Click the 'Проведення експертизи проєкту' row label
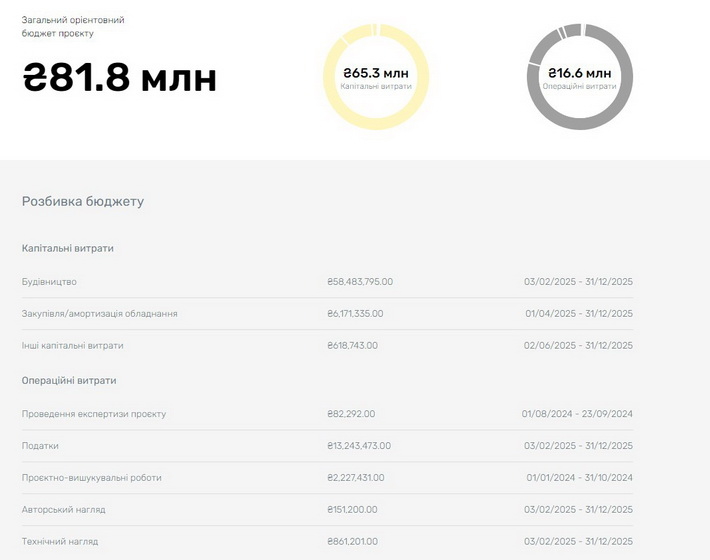Viewport: 710px width, 560px height. [x=94, y=414]
